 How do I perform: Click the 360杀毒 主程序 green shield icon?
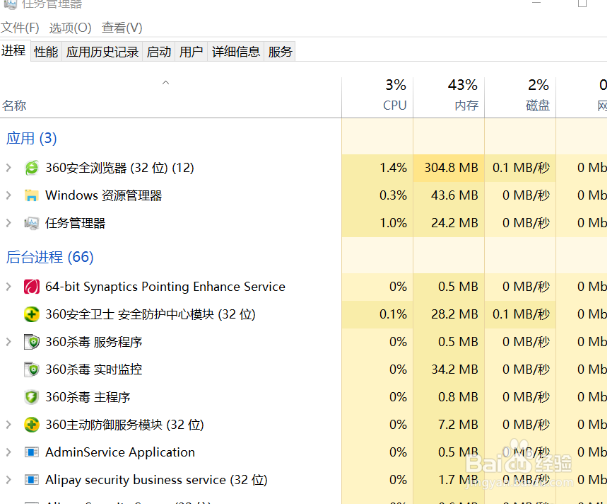(x=32, y=397)
